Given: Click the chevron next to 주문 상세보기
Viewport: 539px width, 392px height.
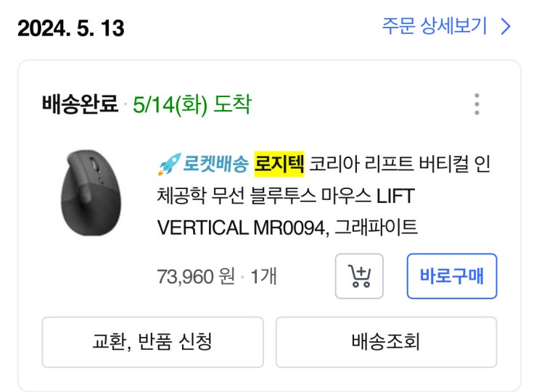Looking at the screenshot, I should pos(506,28).
